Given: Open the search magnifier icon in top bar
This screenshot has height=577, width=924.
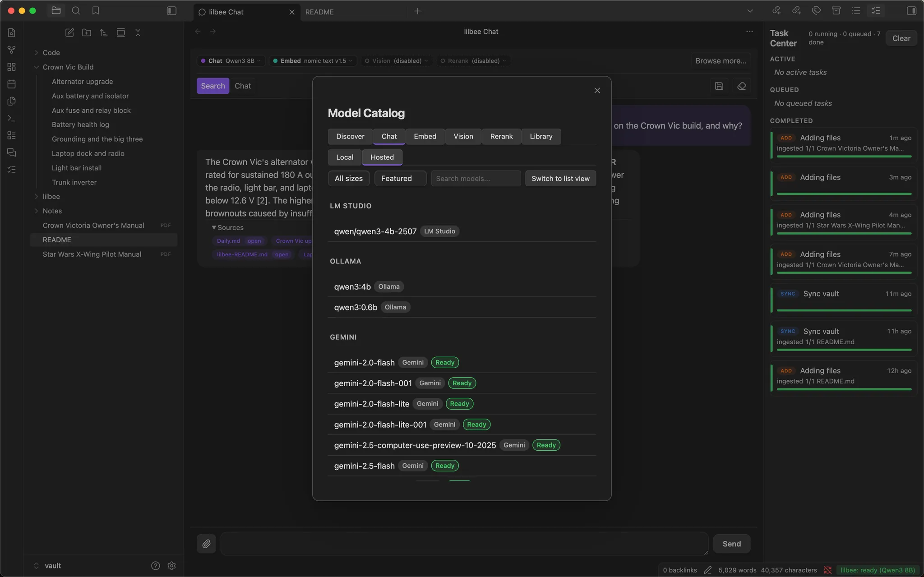Looking at the screenshot, I should pyautogui.click(x=76, y=11).
